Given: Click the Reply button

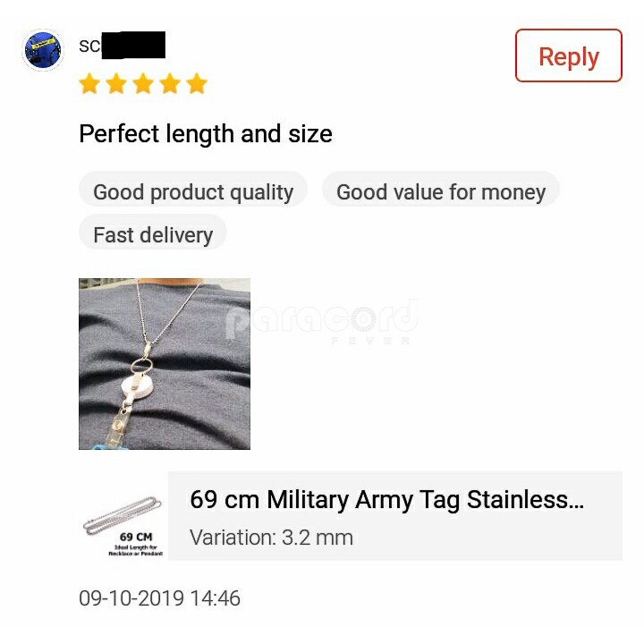Looking at the screenshot, I should click(x=569, y=55).
